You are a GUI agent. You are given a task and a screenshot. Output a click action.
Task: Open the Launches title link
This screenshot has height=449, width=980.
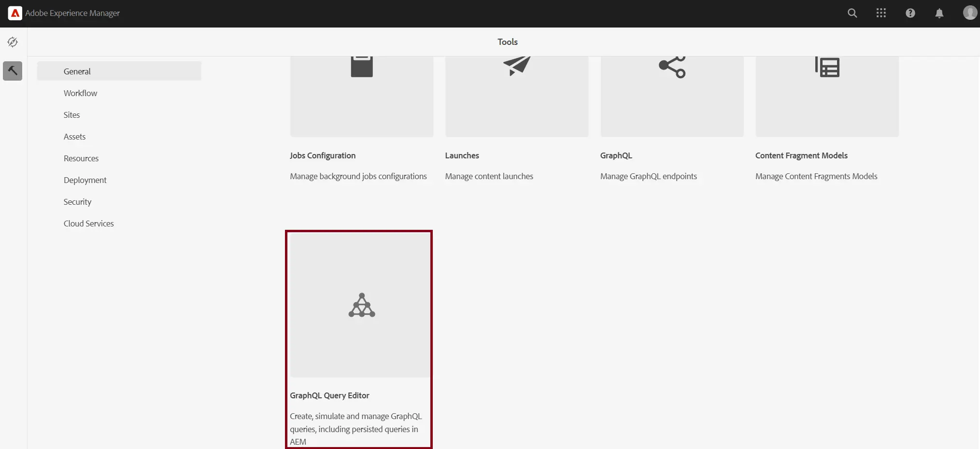[x=462, y=155]
